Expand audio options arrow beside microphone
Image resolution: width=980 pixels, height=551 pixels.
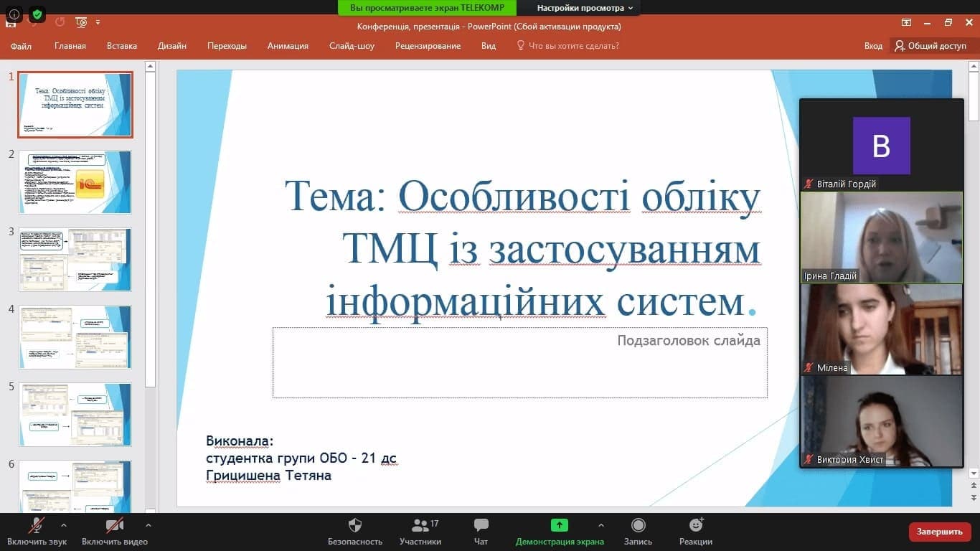point(64,525)
